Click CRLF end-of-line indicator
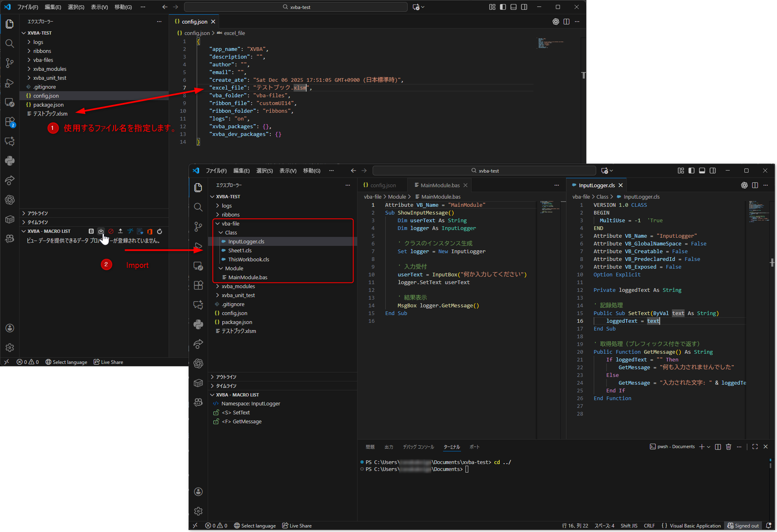777x532 pixels. [650, 526]
